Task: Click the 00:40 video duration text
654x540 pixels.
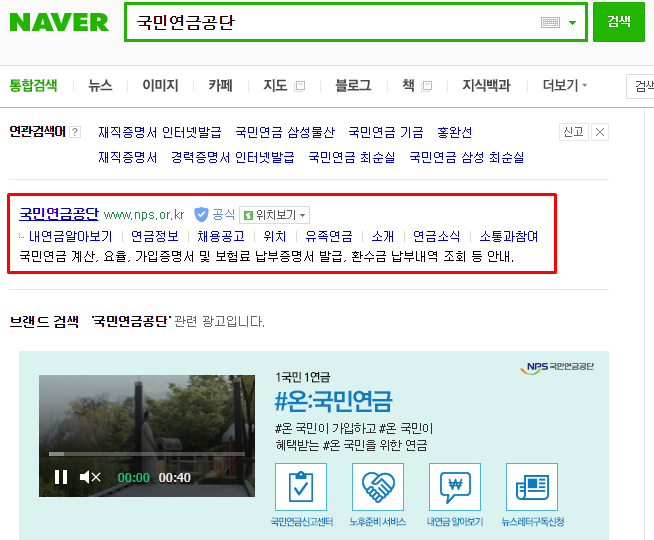Action: click(x=175, y=477)
